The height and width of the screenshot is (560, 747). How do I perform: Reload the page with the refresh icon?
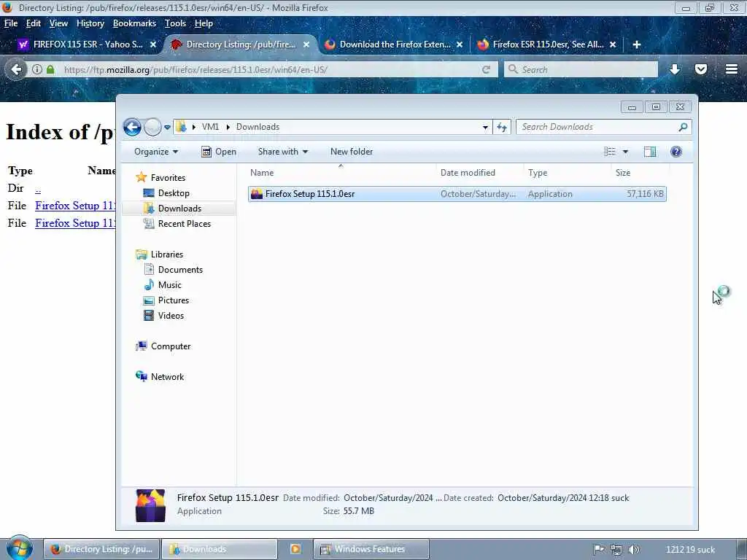pyautogui.click(x=486, y=69)
